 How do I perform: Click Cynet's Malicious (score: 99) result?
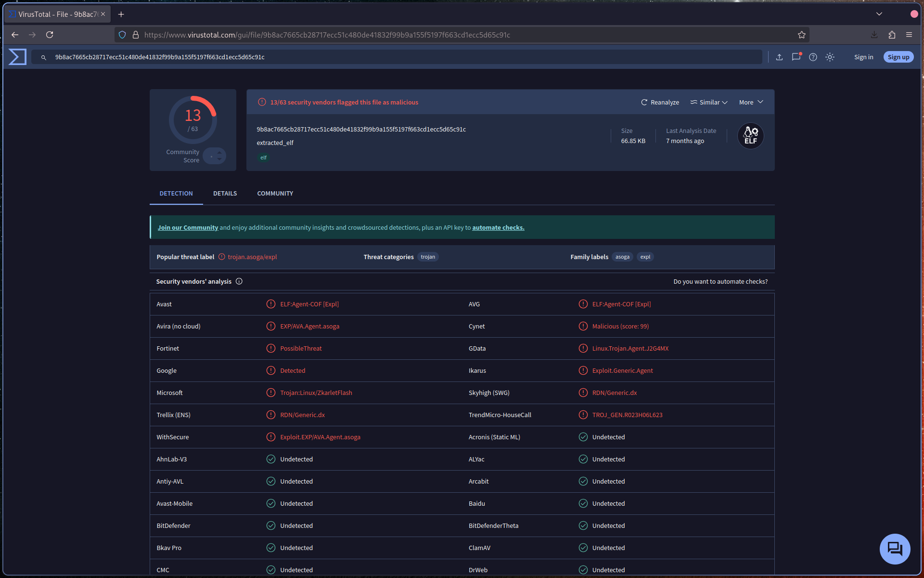click(620, 326)
